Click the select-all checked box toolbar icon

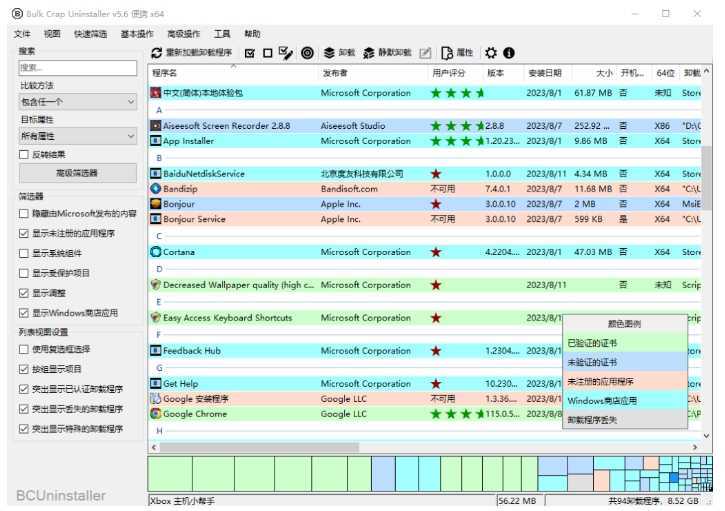tap(250, 53)
